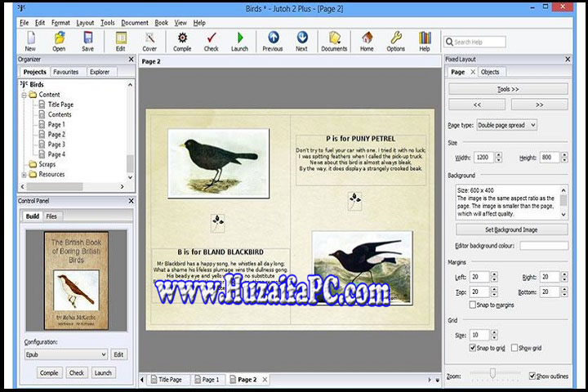Screen dimensions: 588x392
Task: Increase the Height stepper value
Action: pos(564,154)
